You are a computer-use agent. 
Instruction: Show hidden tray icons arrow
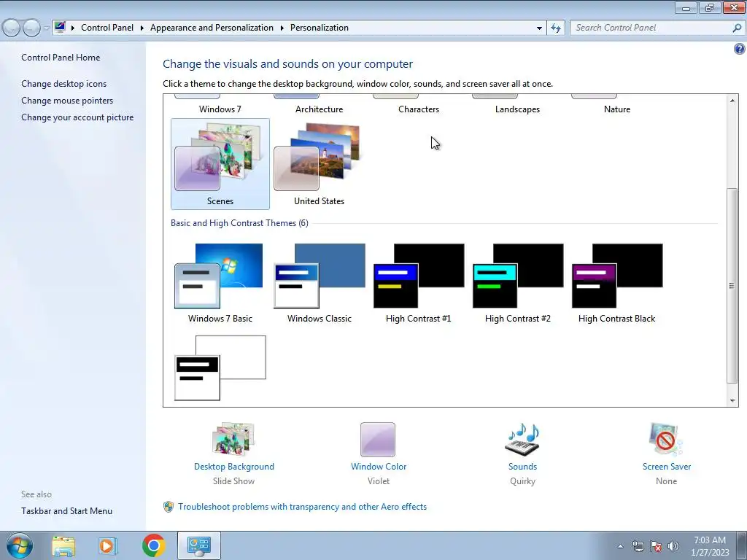point(620,546)
